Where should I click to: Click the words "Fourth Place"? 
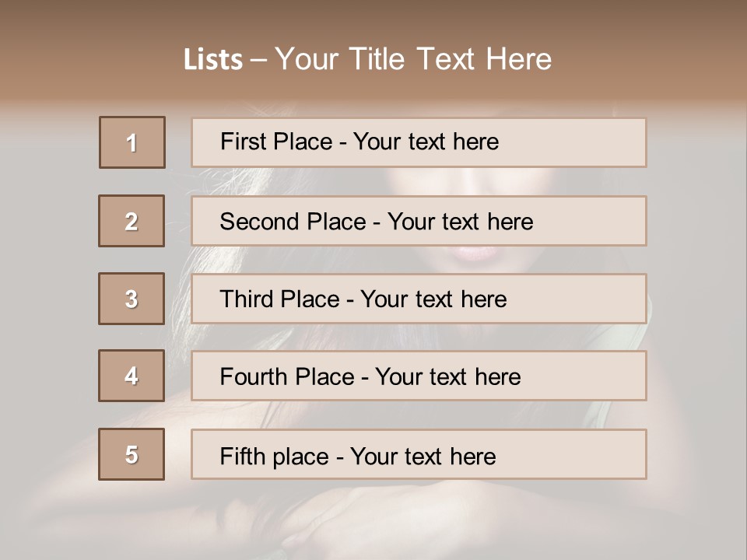click(286, 377)
